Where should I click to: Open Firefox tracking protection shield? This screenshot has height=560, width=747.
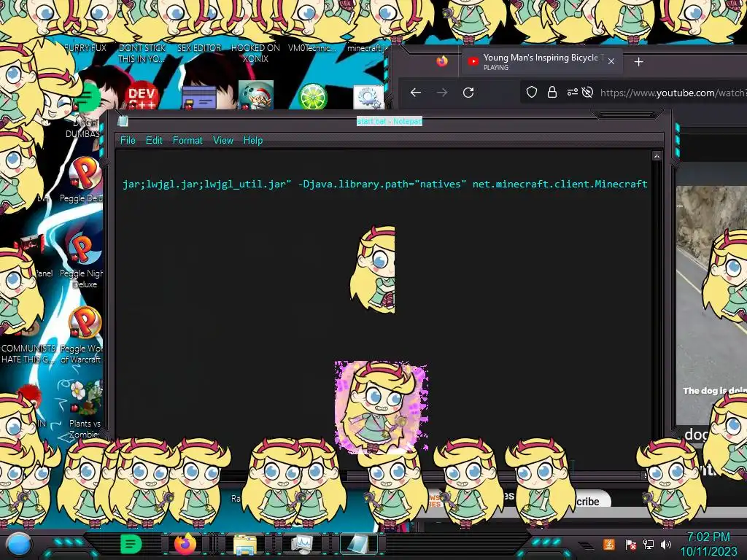532,93
